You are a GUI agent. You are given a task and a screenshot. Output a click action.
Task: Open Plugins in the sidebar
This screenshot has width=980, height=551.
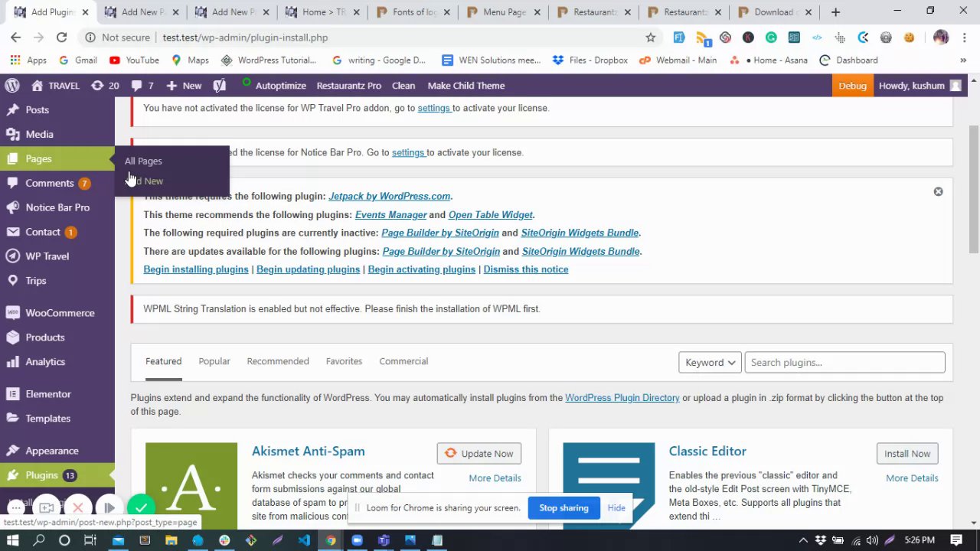click(41, 475)
